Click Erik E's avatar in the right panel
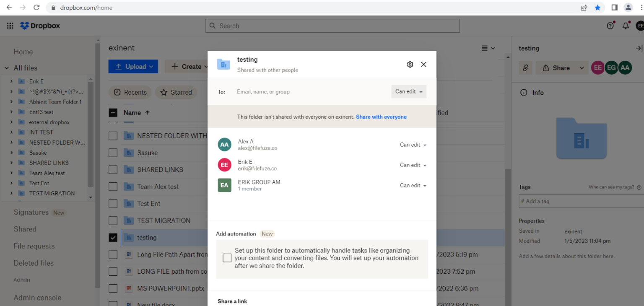The image size is (644, 306). click(597, 67)
